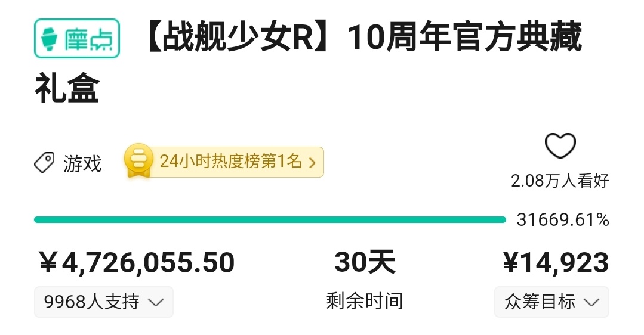Open the 24小时热度榜第1名 ranking text
Screen dimensions: 644x335
(x=230, y=162)
